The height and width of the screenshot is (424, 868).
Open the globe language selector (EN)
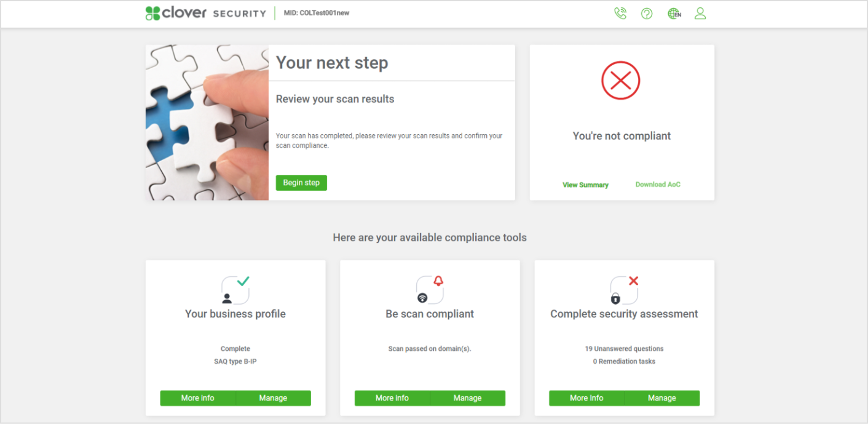pos(674,14)
